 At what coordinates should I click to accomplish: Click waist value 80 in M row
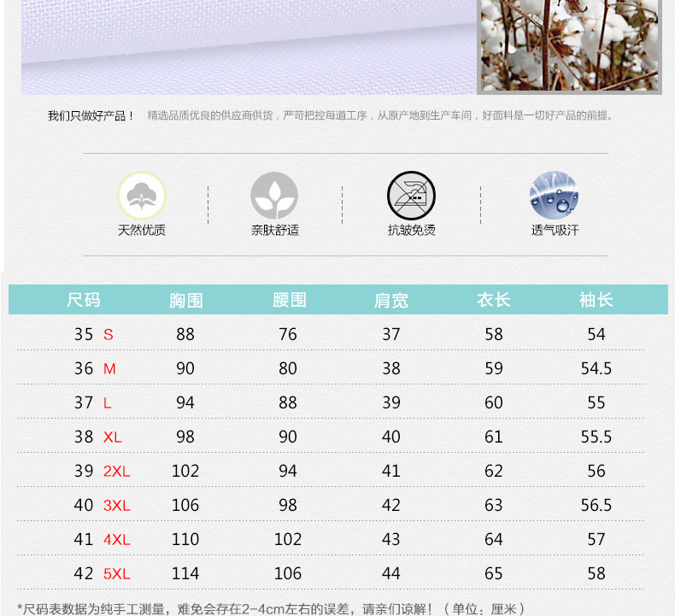288,369
